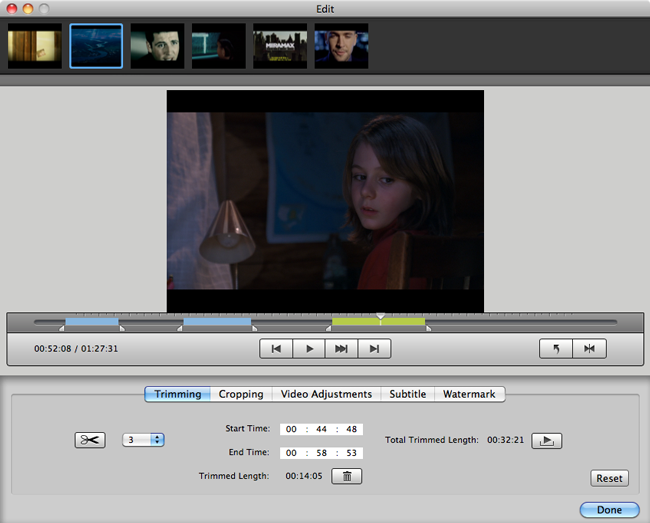Click start handle of the green segment
Viewport: 650px width, 523px height.
pyautogui.click(x=328, y=328)
